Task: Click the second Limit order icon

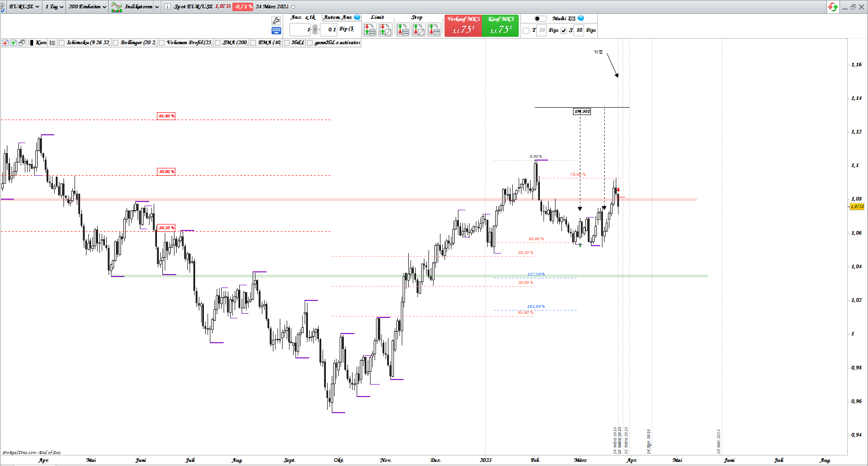Action: [x=385, y=30]
